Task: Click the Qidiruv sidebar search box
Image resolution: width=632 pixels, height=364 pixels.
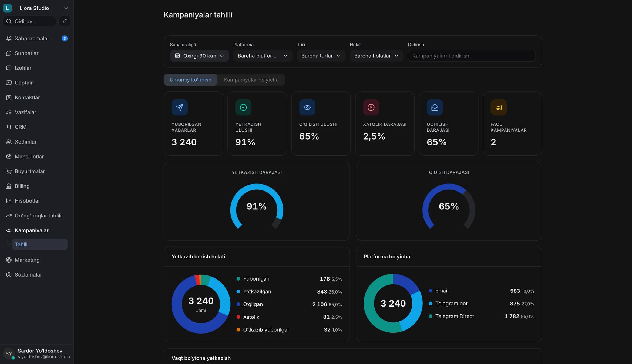Action: coord(29,21)
